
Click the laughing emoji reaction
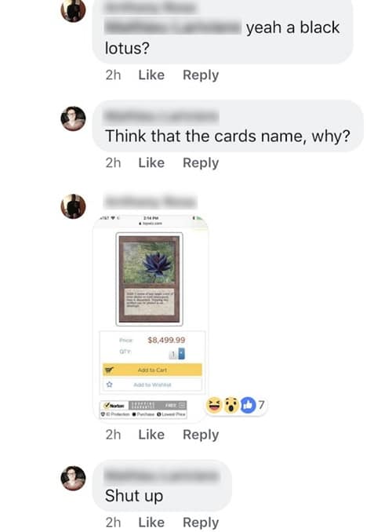click(214, 405)
